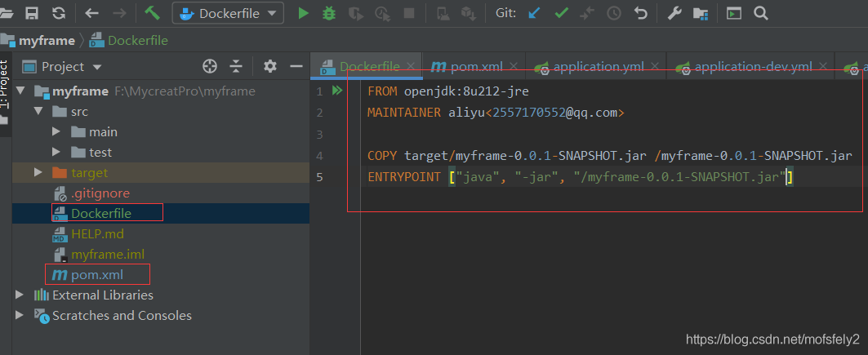This screenshot has width=868, height=355.
Task: Open search everywhere magnifier icon
Action: tap(760, 13)
